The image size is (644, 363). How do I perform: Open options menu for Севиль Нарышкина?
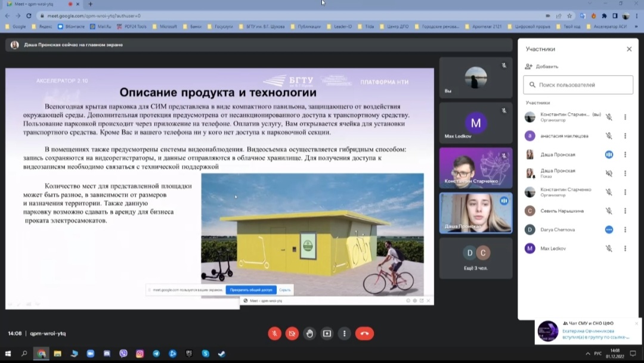coord(625,210)
